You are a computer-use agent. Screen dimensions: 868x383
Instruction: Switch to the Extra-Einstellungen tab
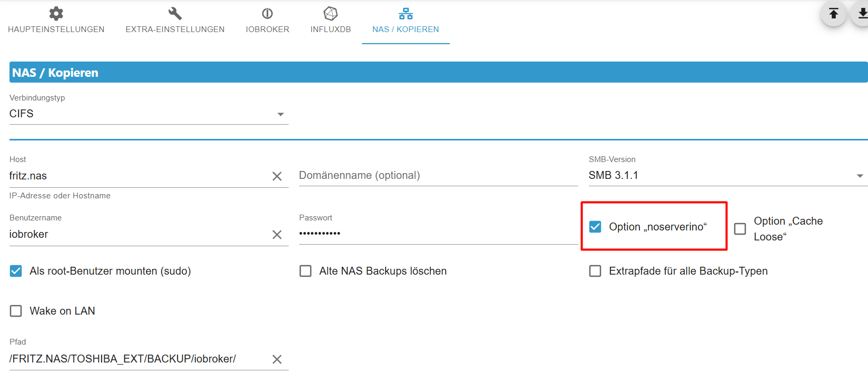[x=175, y=29]
